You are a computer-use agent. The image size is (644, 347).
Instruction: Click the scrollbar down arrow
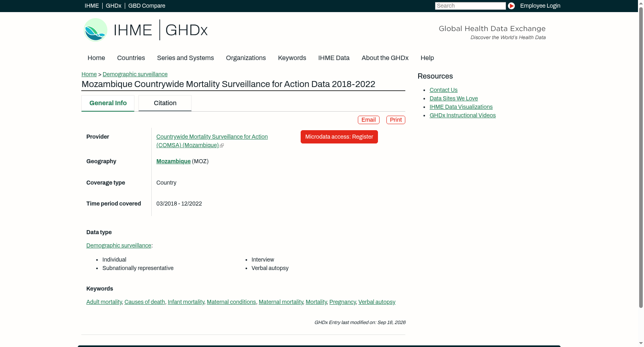(641, 344)
